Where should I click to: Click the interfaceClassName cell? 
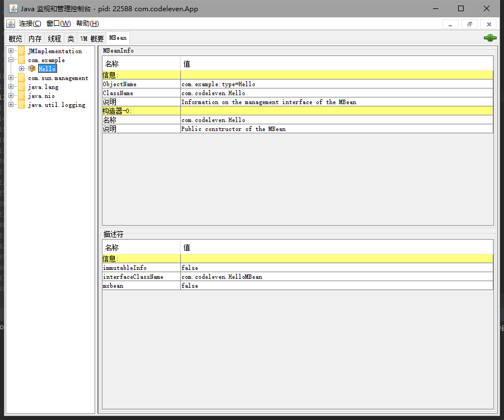[x=142, y=277]
